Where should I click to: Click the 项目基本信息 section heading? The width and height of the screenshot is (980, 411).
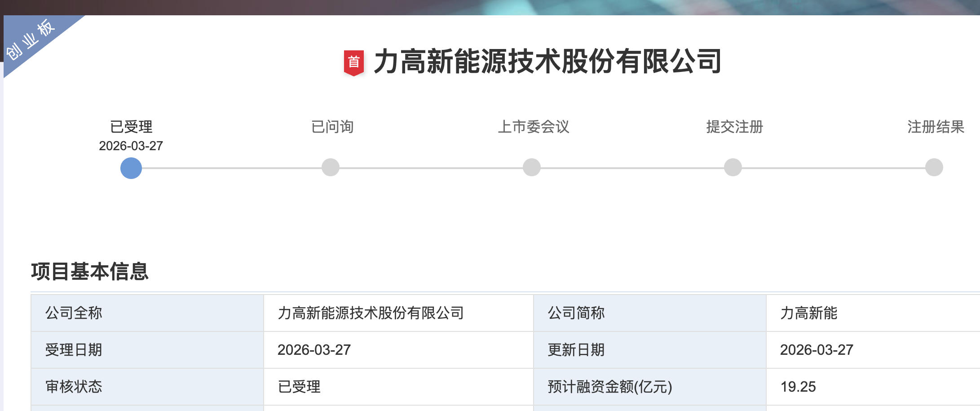pos(90,271)
